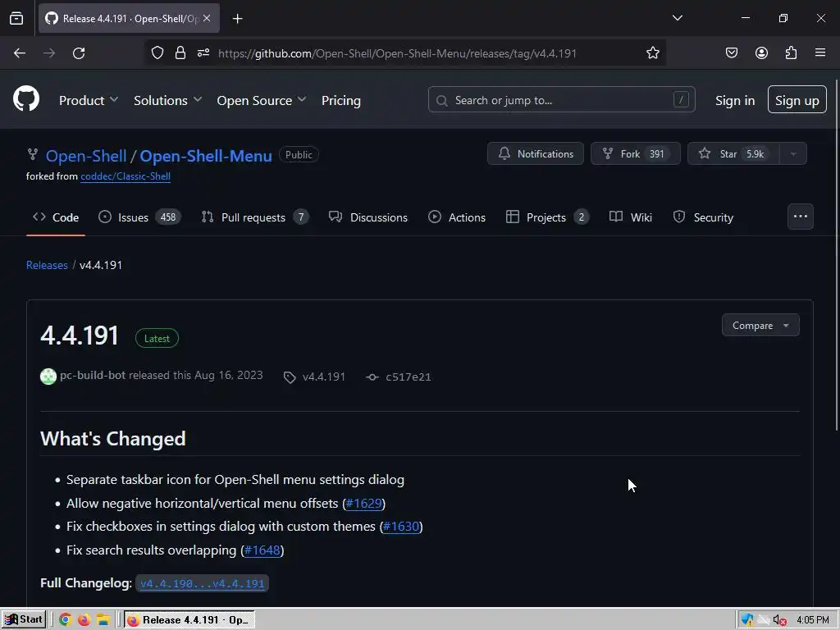Open the Firefox View icon in tab bar
Viewport: 840px width, 630px height.
[x=16, y=18]
